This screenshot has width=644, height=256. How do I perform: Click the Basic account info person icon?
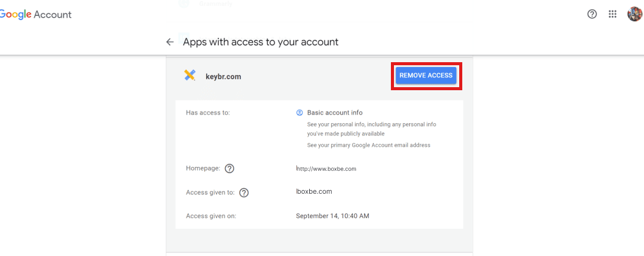point(299,113)
